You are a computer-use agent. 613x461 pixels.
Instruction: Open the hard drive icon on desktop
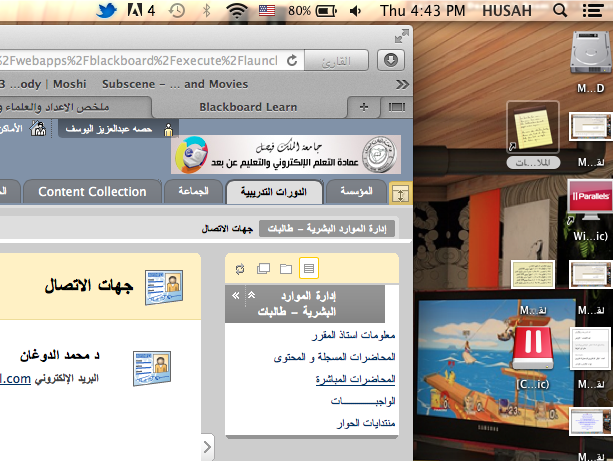[590, 53]
